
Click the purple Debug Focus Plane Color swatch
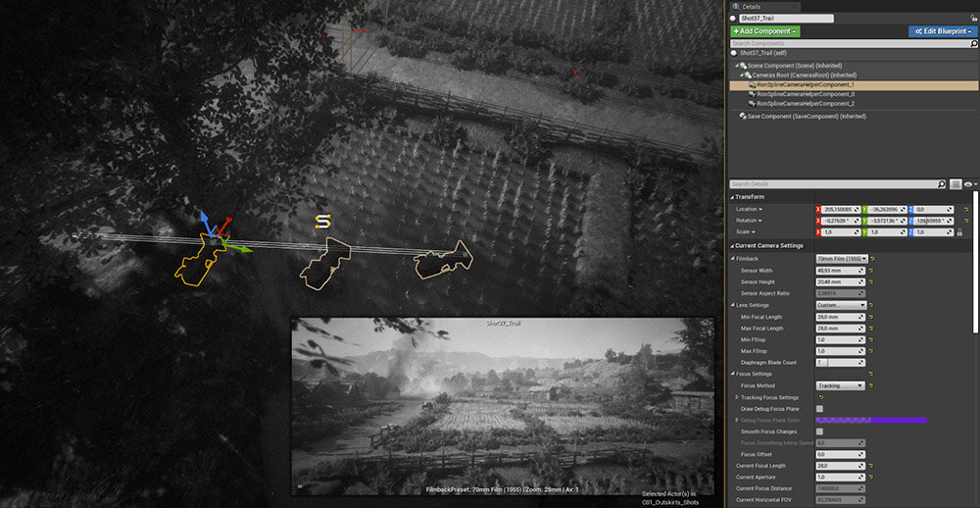pos(870,421)
